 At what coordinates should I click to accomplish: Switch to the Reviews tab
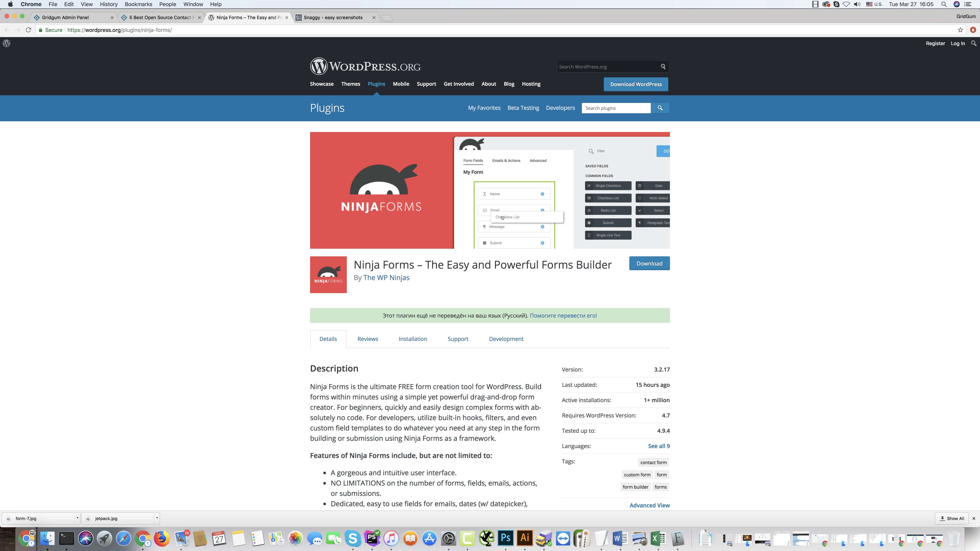pos(367,339)
